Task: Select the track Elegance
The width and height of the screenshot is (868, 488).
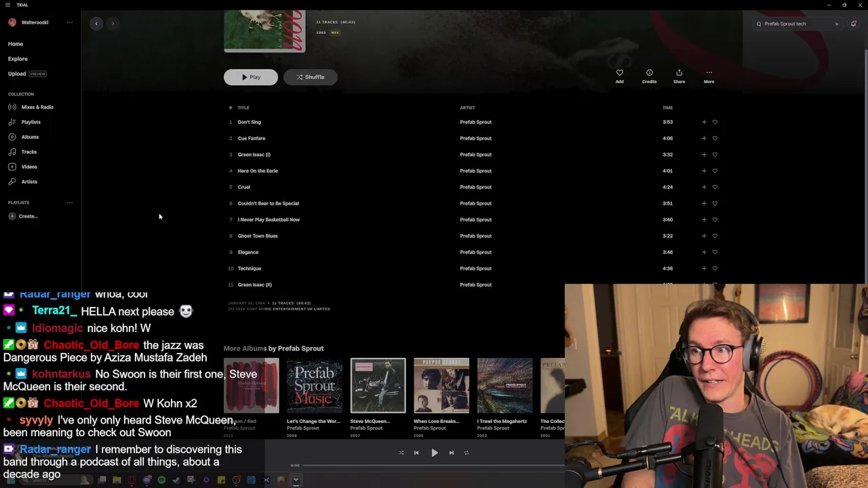Action: (248, 252)
